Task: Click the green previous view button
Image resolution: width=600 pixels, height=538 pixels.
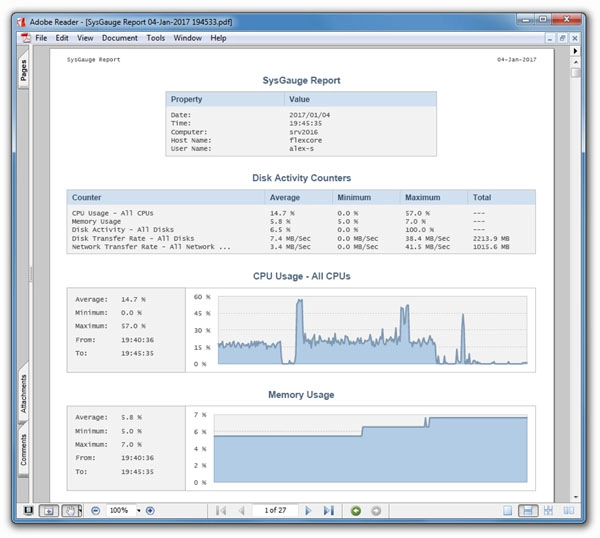Action: point(356,510)
